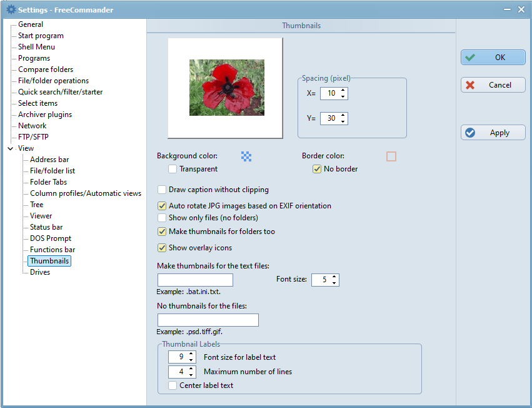The image size is (532, 408).
Task: Collapse the View tree node
Action: pyautogui.click(x=11, y=148)
